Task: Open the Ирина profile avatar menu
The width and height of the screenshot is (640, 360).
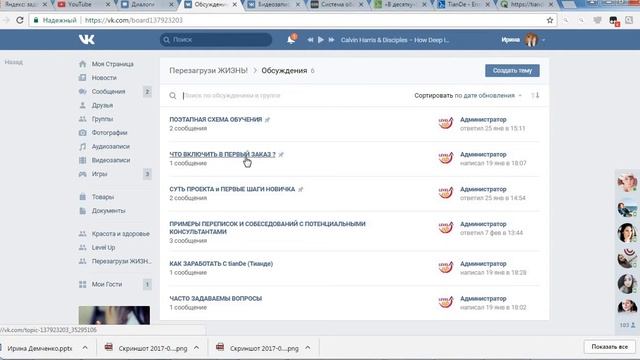Action: point(531,40)
